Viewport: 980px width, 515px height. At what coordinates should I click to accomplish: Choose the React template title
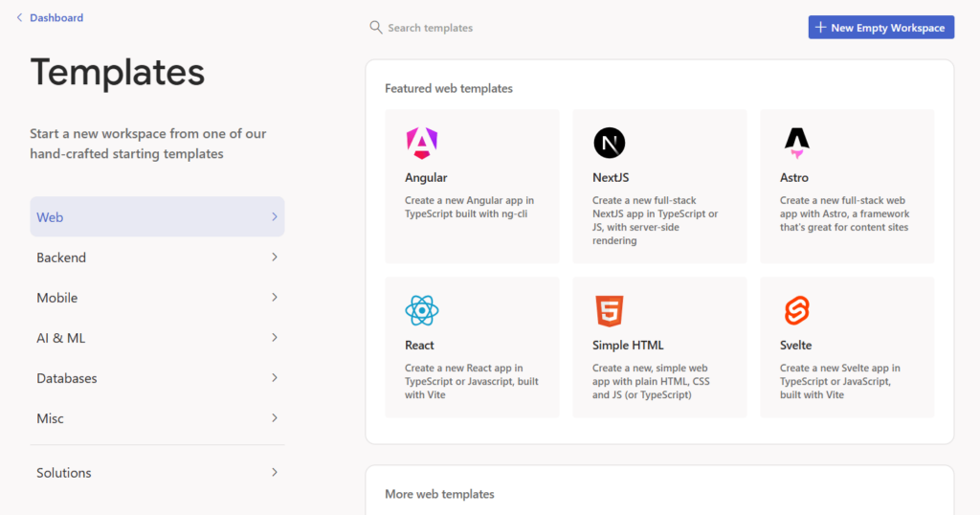click(419, 345)
